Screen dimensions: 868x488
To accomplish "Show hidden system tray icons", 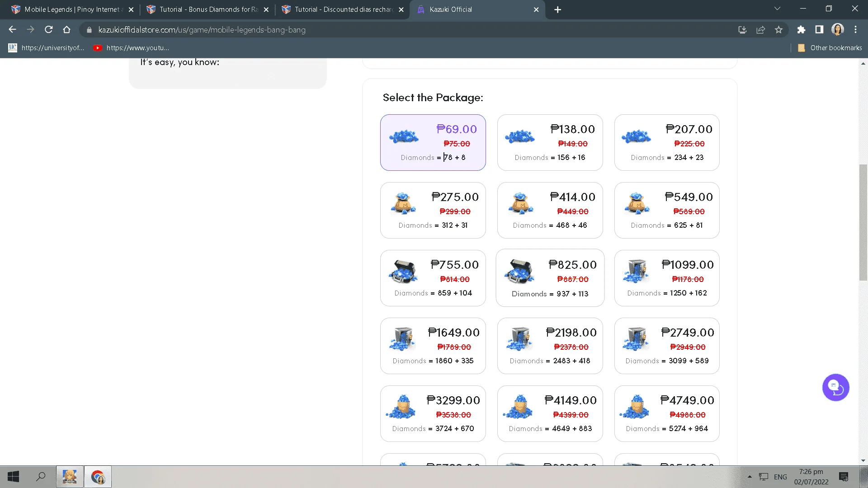I will (750, 477).
